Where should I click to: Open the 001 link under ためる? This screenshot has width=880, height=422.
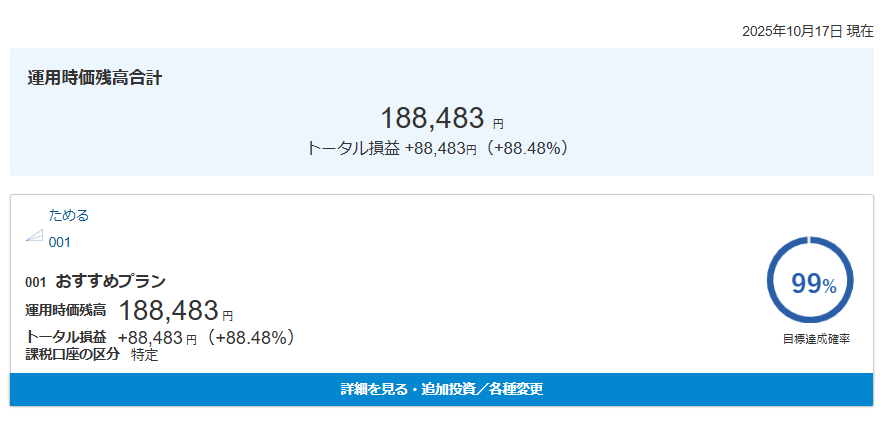point(59,242)
